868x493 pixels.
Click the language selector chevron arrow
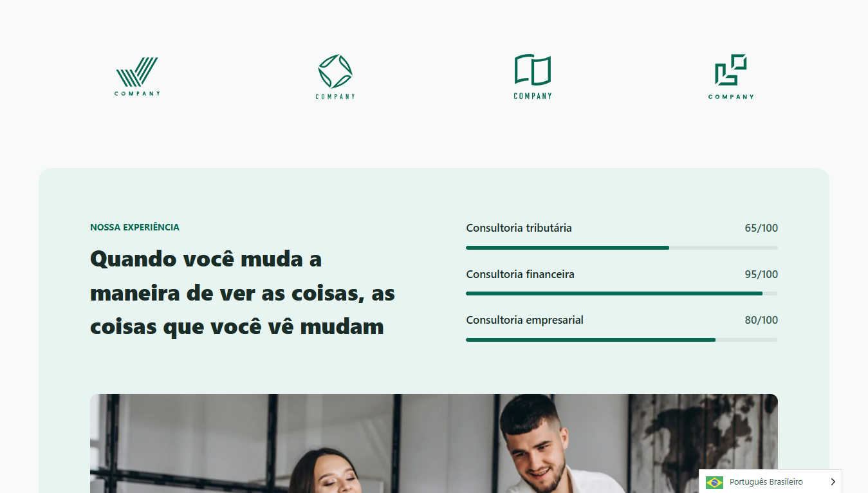[x=833, y=482]
